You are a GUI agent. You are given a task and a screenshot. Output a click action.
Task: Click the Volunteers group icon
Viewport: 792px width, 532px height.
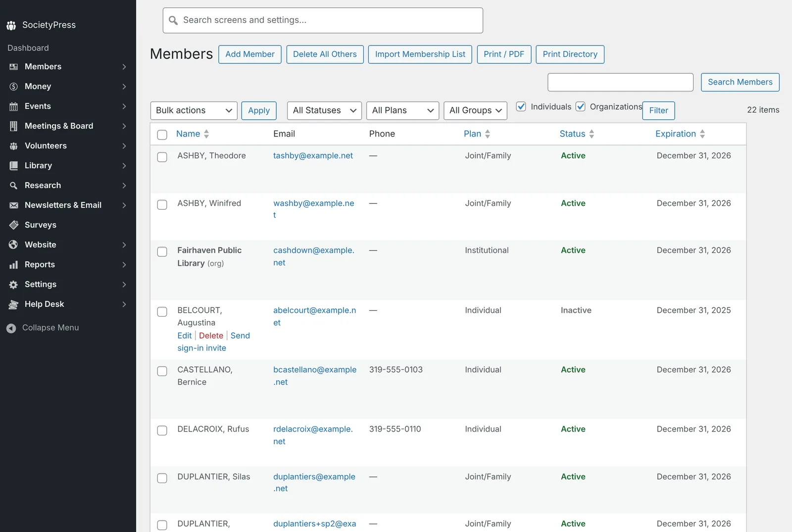click(13, 146)
